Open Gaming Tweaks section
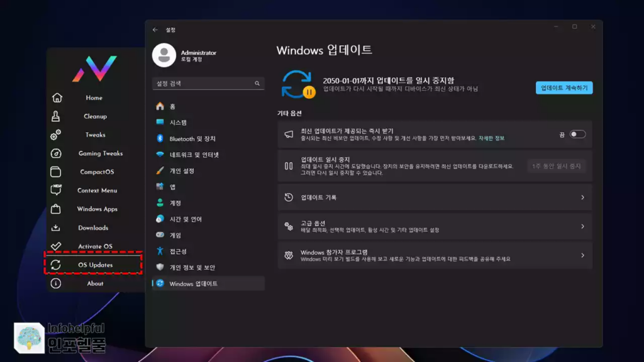644x362 pixels. coord(101,153)
